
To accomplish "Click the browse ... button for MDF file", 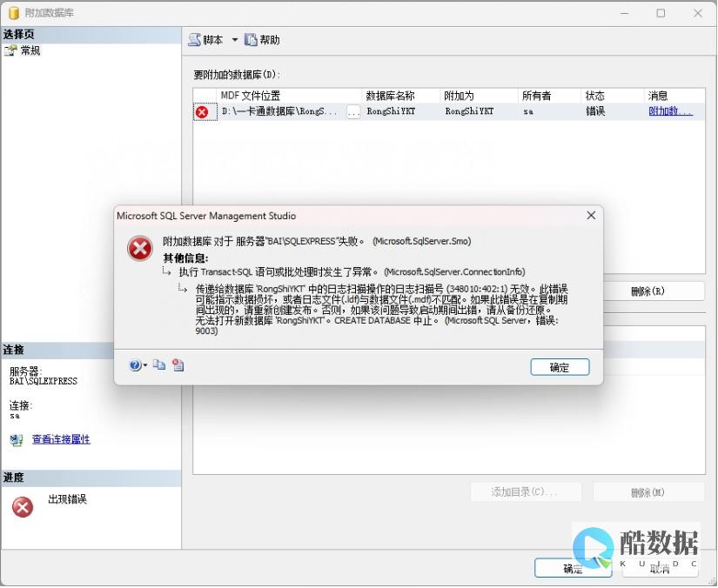I will click(x=353, y=111).
